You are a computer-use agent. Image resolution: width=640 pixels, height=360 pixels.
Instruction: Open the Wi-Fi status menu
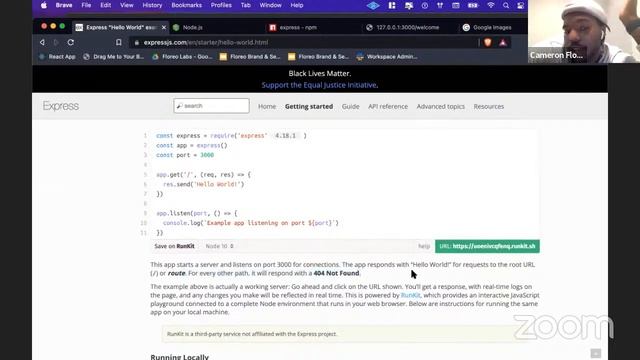[491, 5]
